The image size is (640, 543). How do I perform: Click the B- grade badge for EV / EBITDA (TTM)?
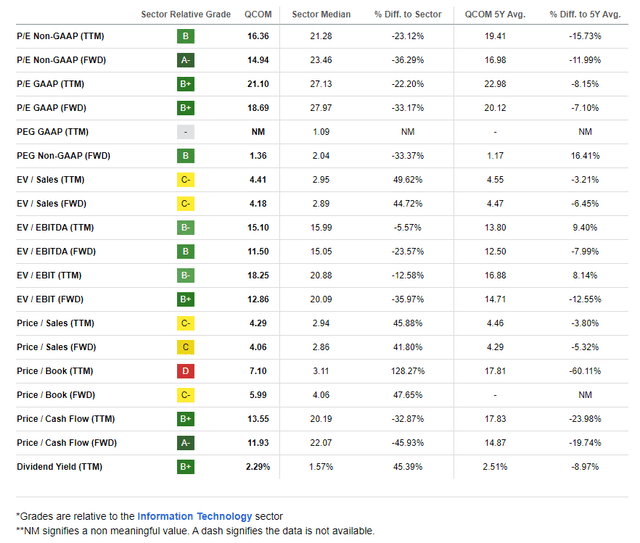point(186,227)
